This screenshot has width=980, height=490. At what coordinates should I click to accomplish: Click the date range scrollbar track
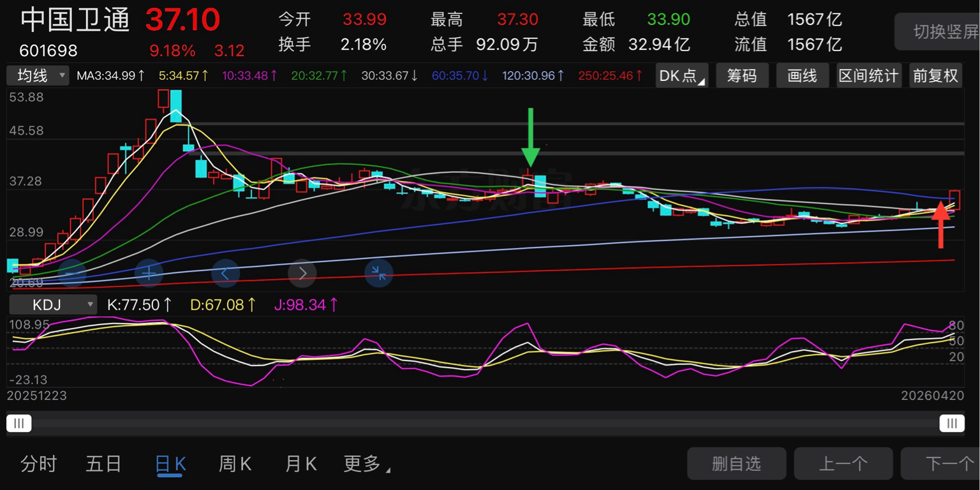486,423
